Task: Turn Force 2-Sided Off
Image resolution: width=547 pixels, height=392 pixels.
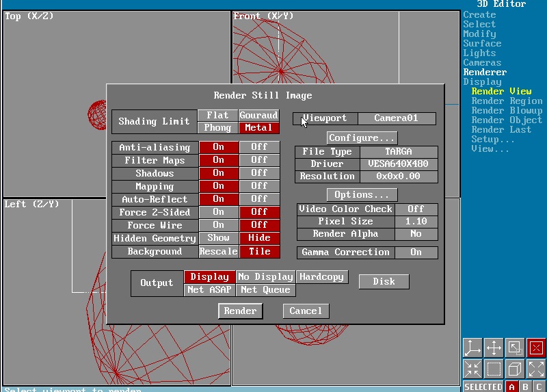Action: [x=260, y=212]
